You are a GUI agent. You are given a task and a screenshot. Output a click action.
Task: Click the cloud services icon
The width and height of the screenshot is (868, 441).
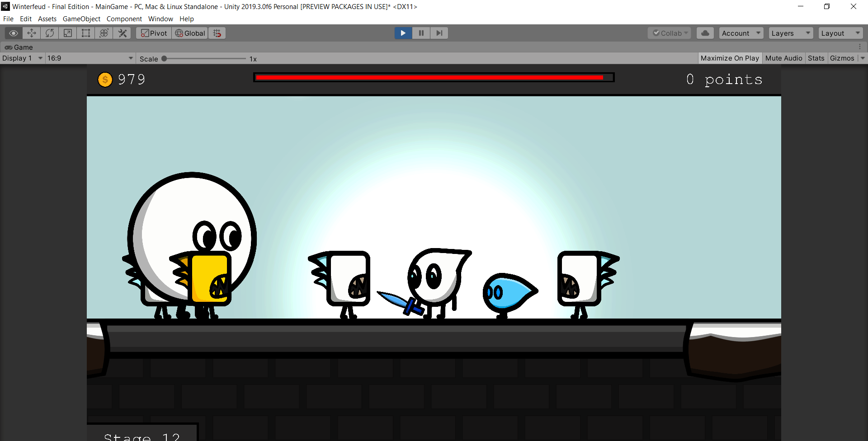click(x=705, y=33)
